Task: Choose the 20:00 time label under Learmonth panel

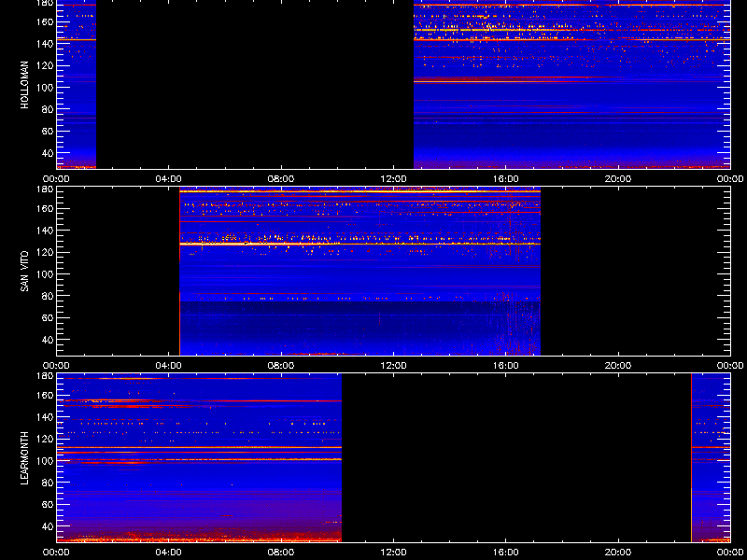Action: pos(618,553)
